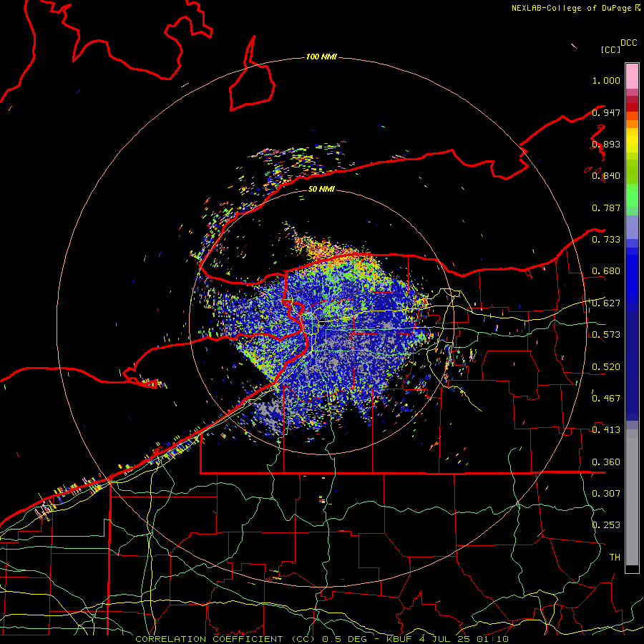The height and width of the screenshot is (644, 644).
Task: Click the 1.000 scale value
Action: click(x=606, y=80)
